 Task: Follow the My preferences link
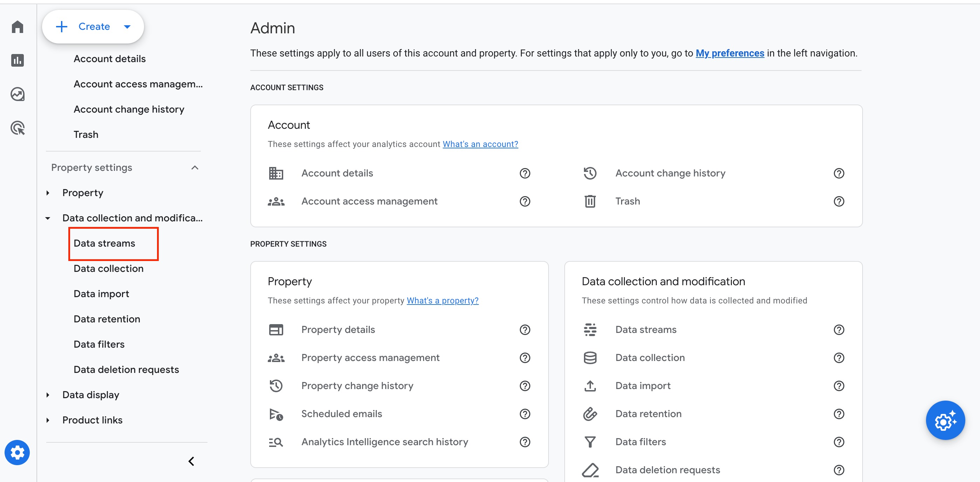(730, 53)
